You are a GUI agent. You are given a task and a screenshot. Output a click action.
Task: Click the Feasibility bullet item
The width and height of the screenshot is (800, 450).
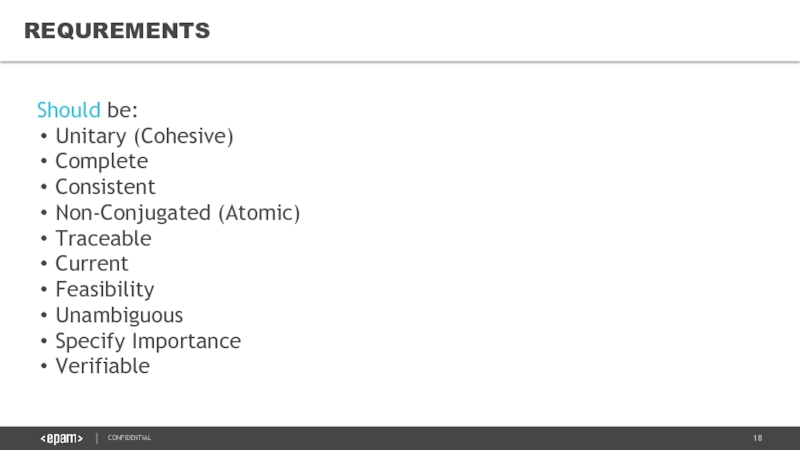pyautogui.click(x=105, y=290)
